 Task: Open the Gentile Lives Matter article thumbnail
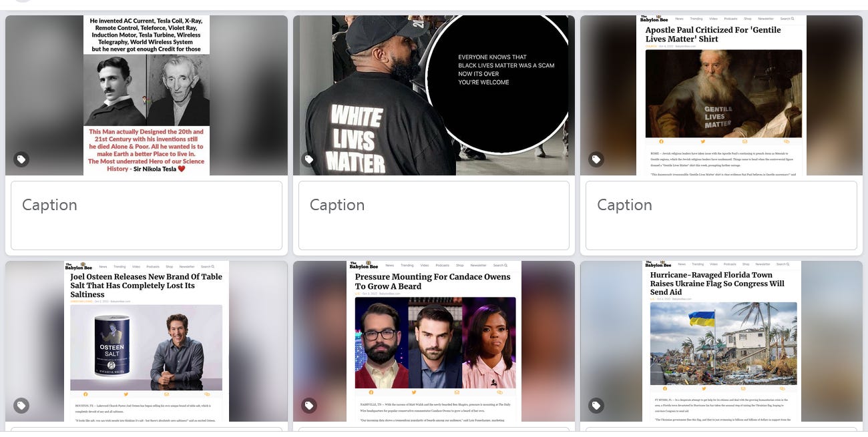(721, 95)
